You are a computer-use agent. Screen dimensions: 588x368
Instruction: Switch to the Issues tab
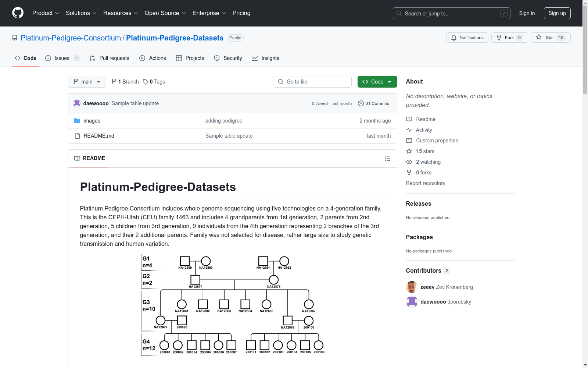click(x=62, y=58)
